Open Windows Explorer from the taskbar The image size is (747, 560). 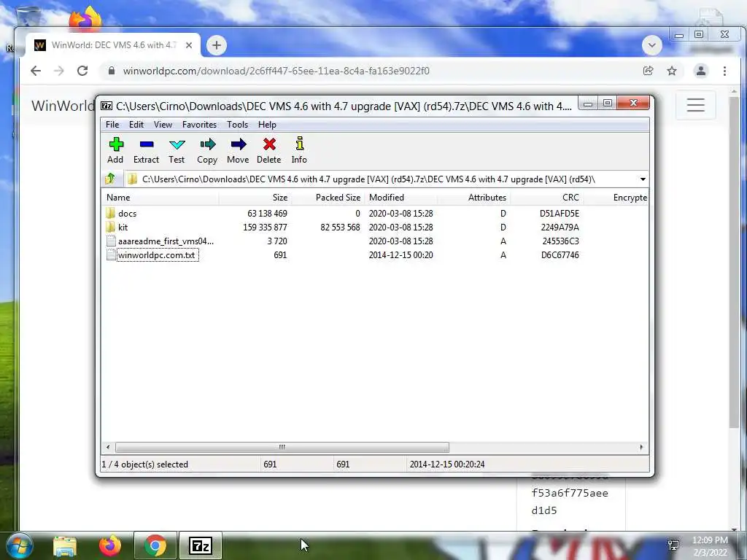tap(65, 546)
